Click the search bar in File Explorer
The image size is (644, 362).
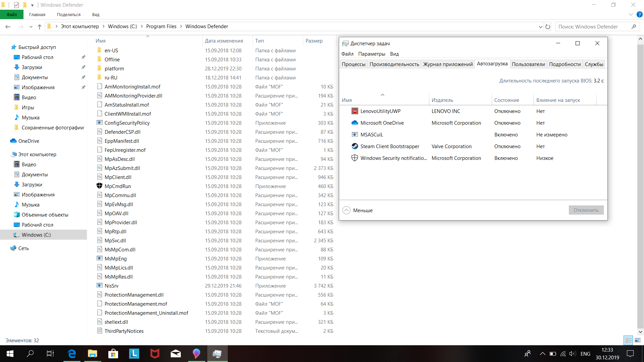[x=598, y=26]
